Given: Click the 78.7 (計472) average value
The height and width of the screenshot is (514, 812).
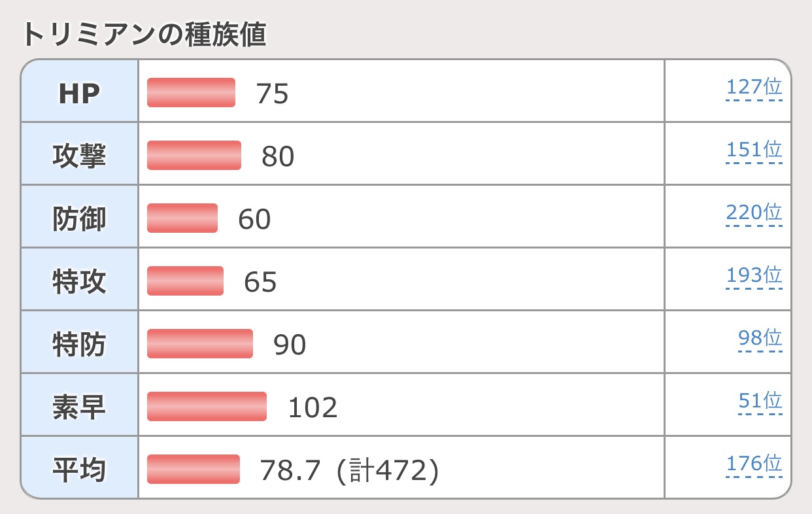Looking at the screenshot, I should click(348, 470).
